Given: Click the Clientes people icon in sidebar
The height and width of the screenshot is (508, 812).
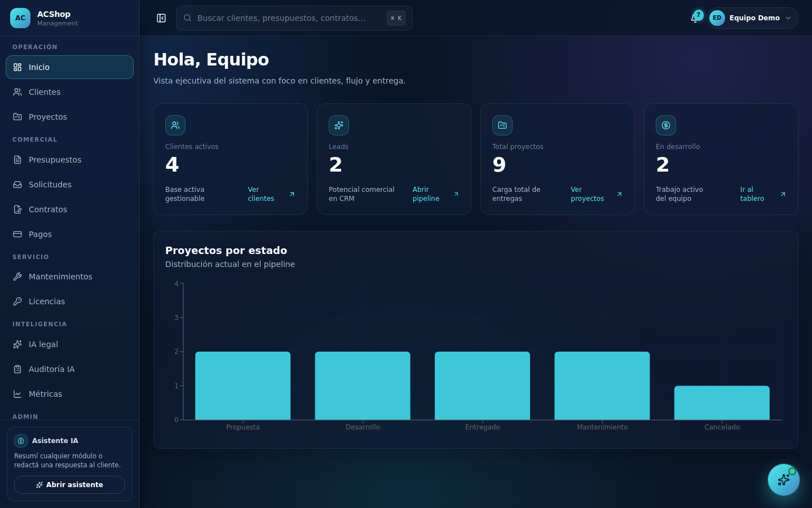Looking at the screenshot, I should (x=17, y=92).
